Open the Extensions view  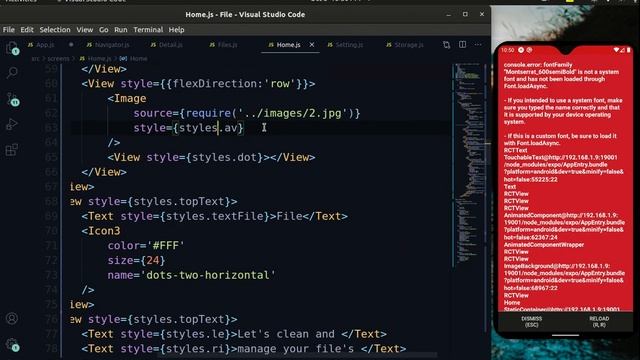click(x=12, y=150)
